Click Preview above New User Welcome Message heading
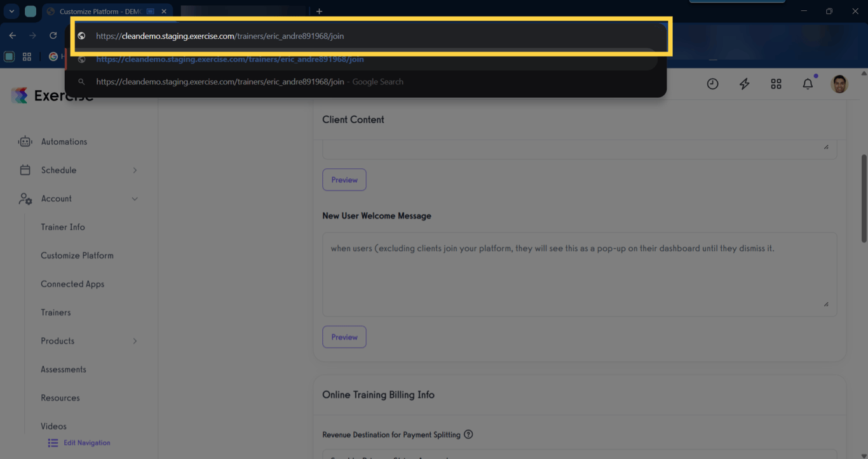This screenshot has height=459, width=868. (x=344, y=180)
